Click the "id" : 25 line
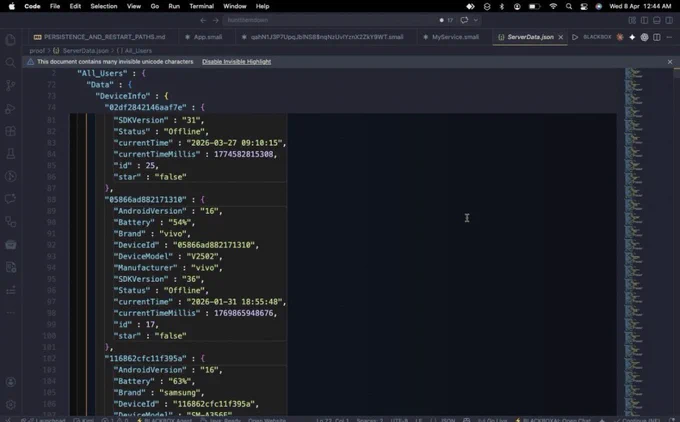The width and height of the screenshot is (680, 422). (136, 165)
